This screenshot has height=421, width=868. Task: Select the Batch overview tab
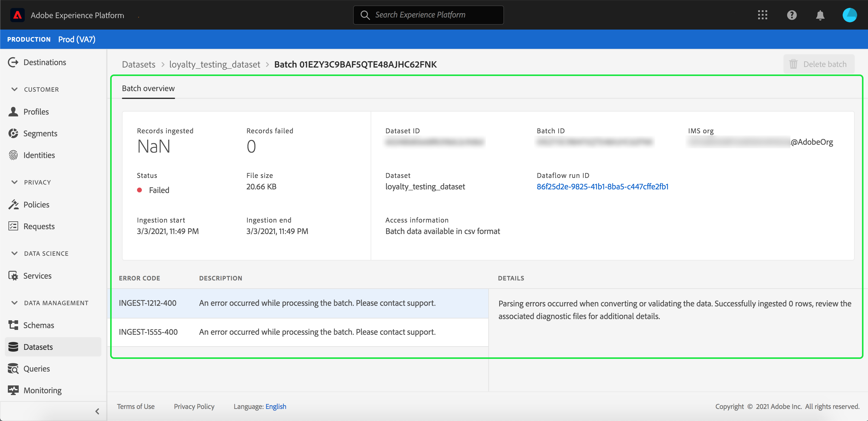pos(148,89)
